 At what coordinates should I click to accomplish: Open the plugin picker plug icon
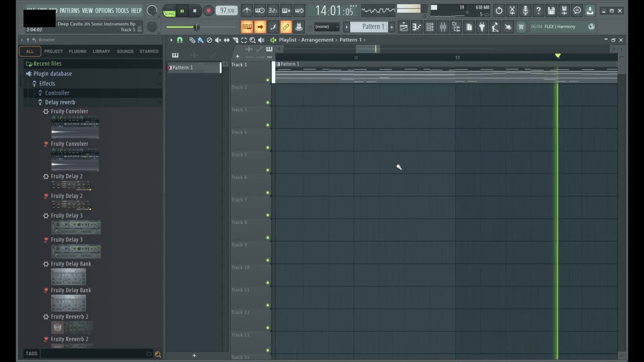click(x=482, y=27)
